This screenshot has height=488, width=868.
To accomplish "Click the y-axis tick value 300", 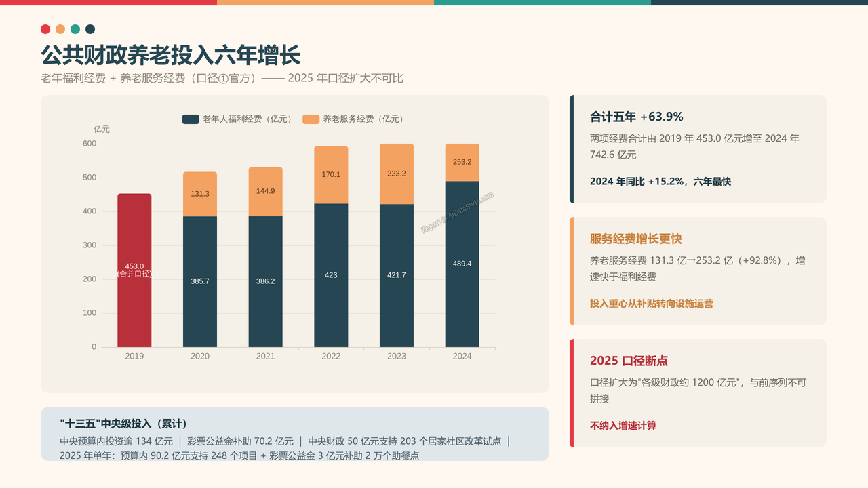I will click(x=90, y=245).
